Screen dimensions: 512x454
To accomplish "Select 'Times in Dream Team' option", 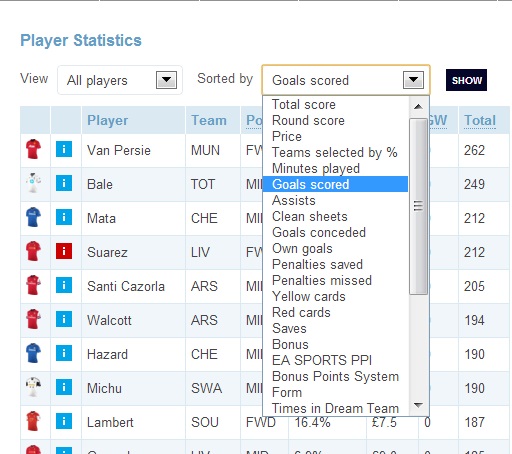I will pos(335,408).
